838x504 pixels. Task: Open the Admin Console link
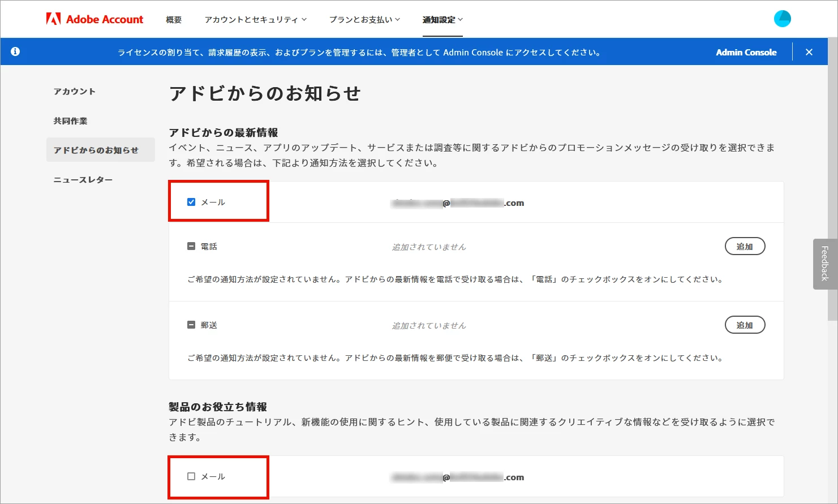746,52
